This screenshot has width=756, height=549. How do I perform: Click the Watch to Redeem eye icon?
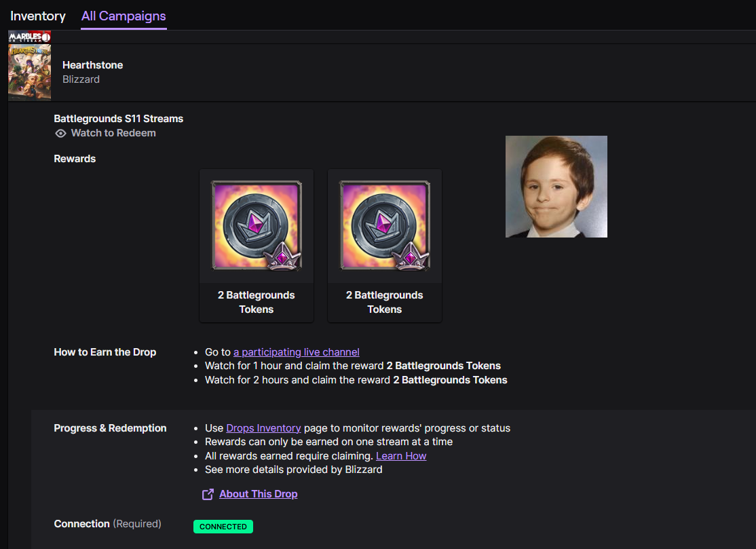point(60,134)
